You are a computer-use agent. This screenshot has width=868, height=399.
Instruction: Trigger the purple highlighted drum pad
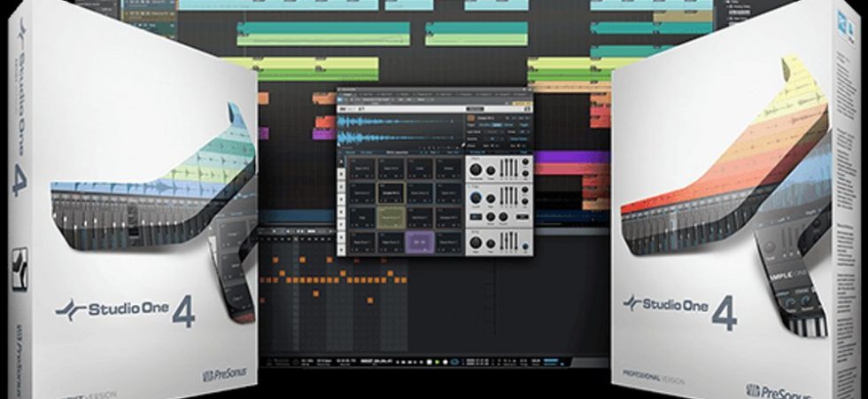pos(420,242)
